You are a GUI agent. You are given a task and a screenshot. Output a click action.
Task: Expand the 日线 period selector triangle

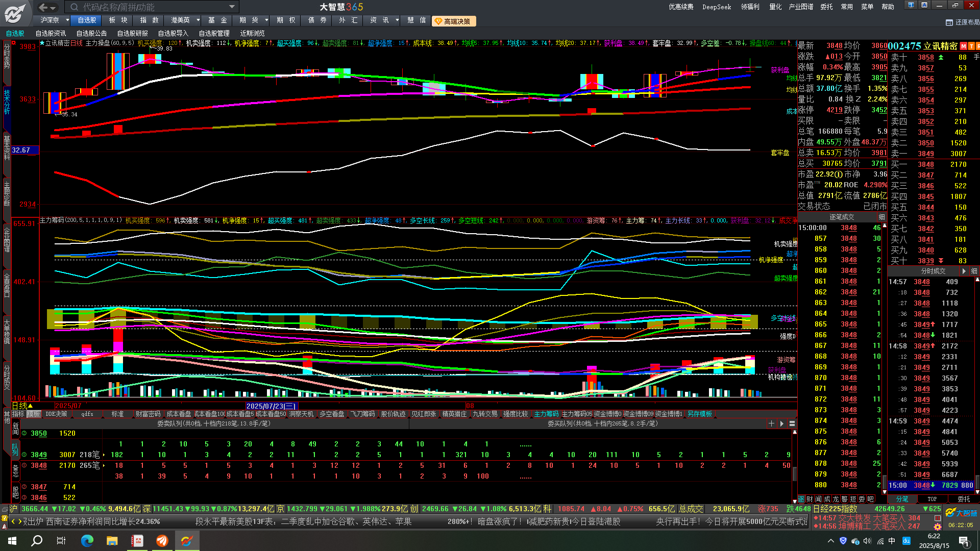(31, 406)
